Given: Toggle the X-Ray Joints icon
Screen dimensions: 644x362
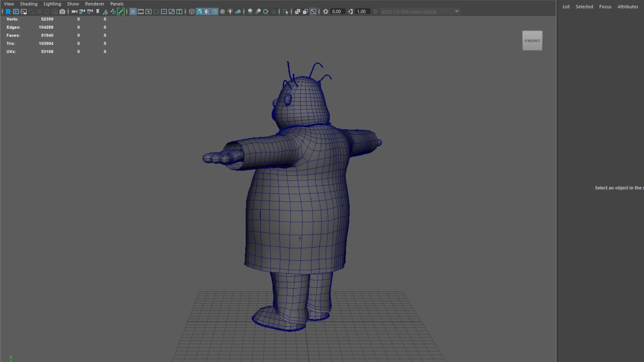Looking at the screenshot, I should point(313,11).
